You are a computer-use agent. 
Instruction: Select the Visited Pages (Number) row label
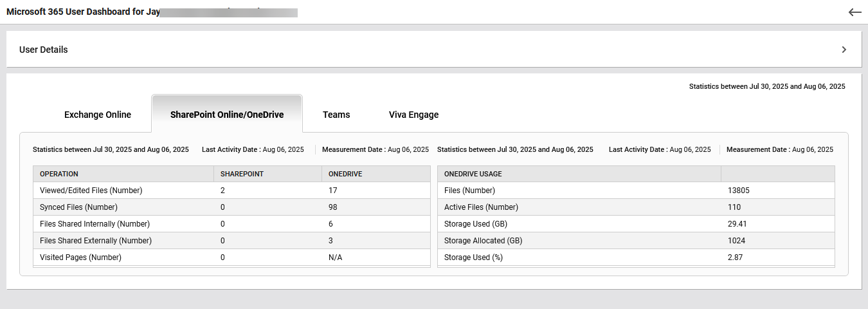[80, 257]
